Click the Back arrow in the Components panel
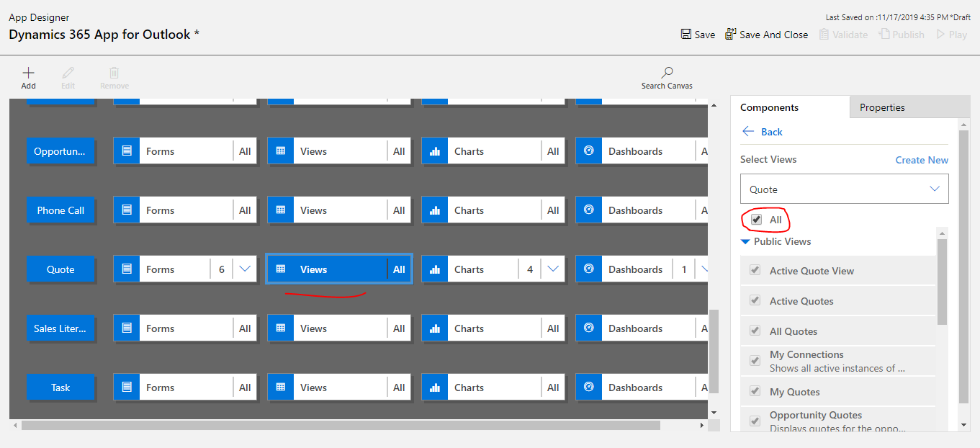 [748, 132]
